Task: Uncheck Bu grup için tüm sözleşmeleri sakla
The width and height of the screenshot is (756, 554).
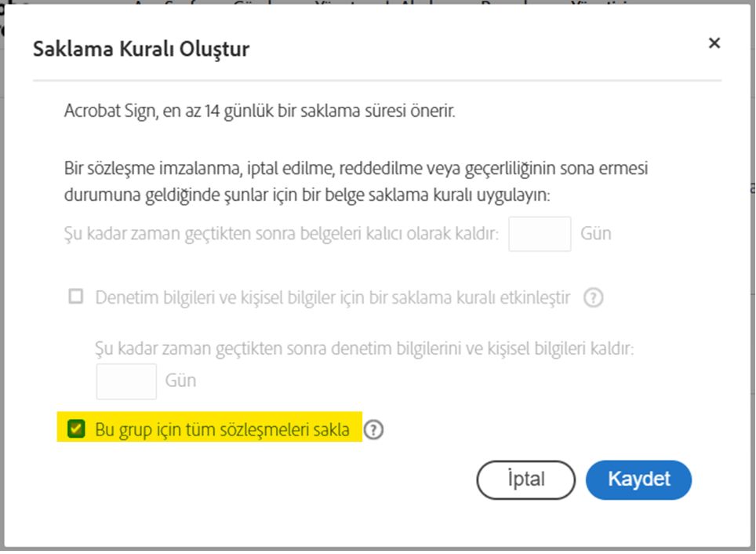Action: (76, 429)
